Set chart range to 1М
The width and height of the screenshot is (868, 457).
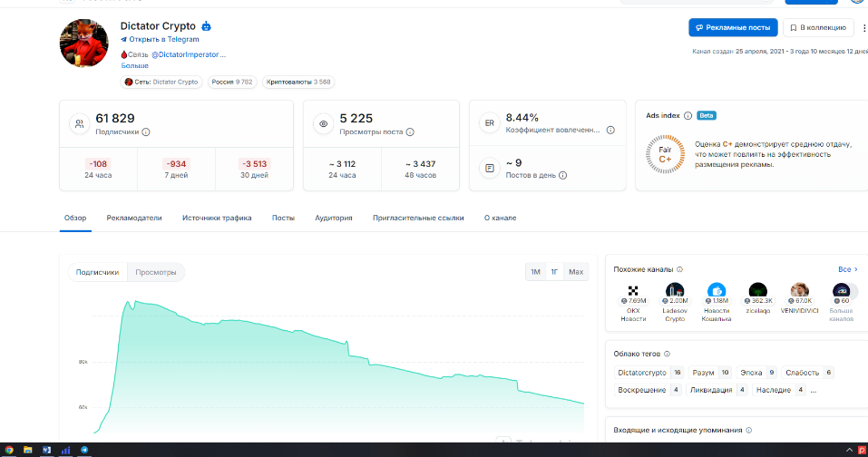coord(535,272)
